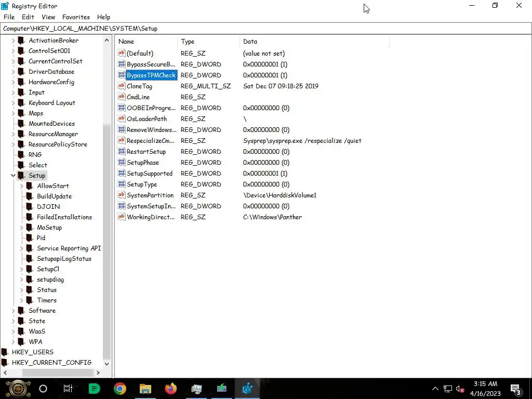
Task: Click the OOBEInProgress DWORD icon
Action: pyautogui.click(x=122, y=108)
